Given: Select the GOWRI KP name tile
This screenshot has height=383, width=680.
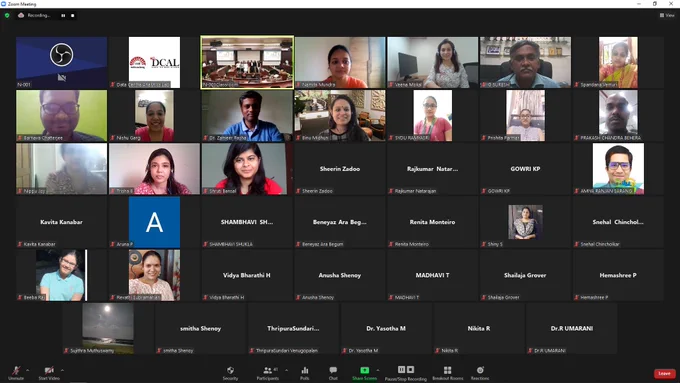Looking at the screenshot, I should tap(526, 169).
